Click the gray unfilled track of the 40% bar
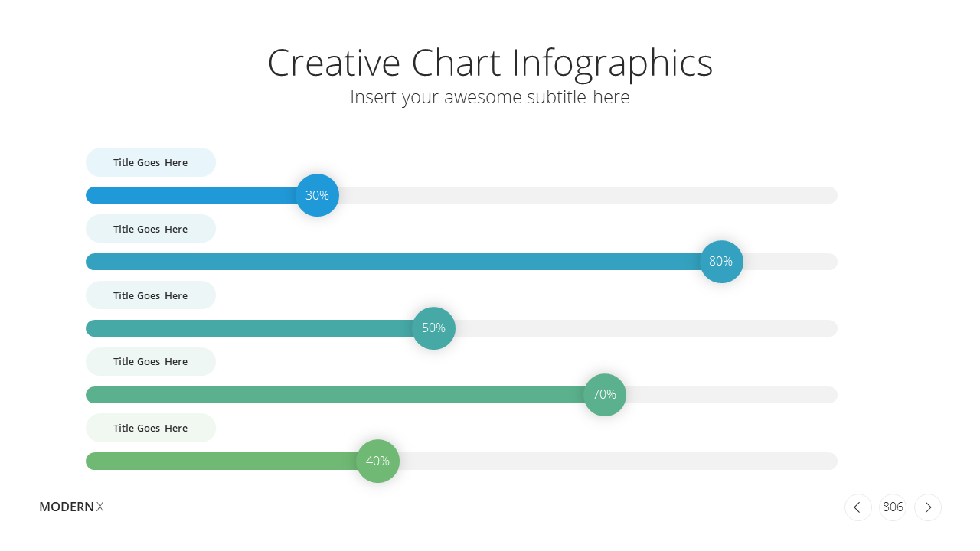 618,461
